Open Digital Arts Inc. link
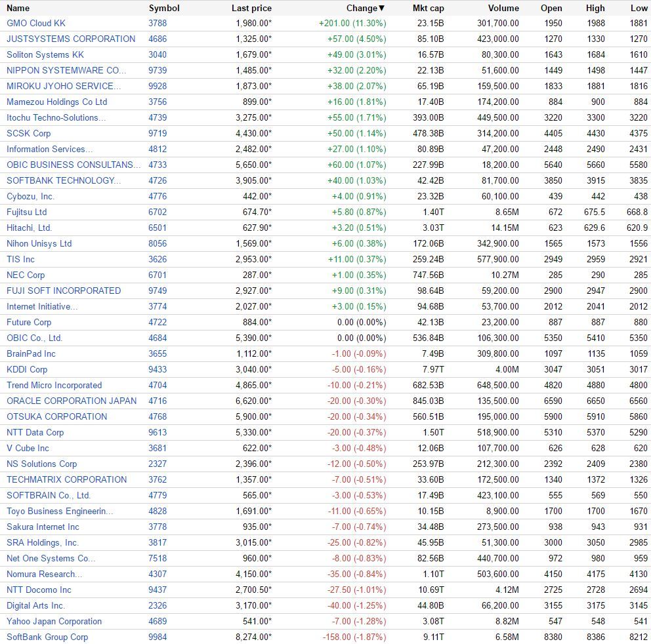651x644 pixels. click(35, 607)
